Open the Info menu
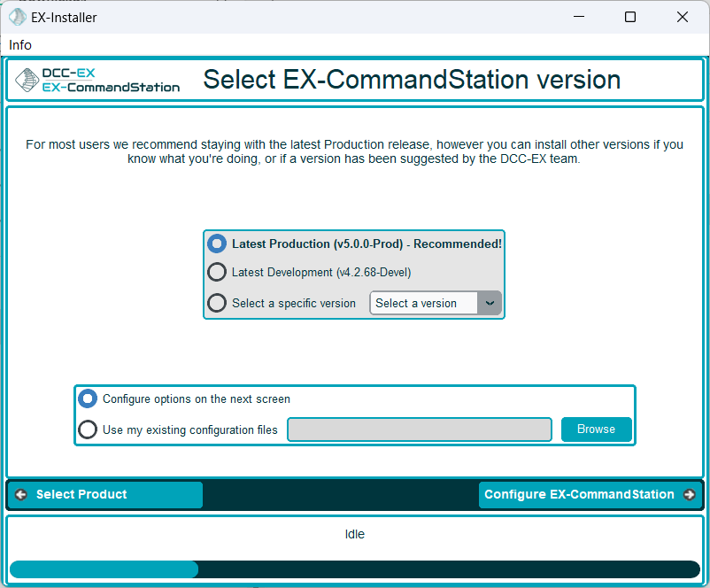 [x=20, y=45]
